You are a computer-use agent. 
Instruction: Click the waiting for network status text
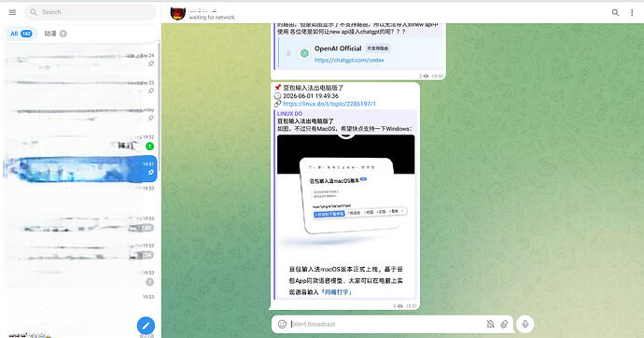pyautogui.click(x=212, y=18)
